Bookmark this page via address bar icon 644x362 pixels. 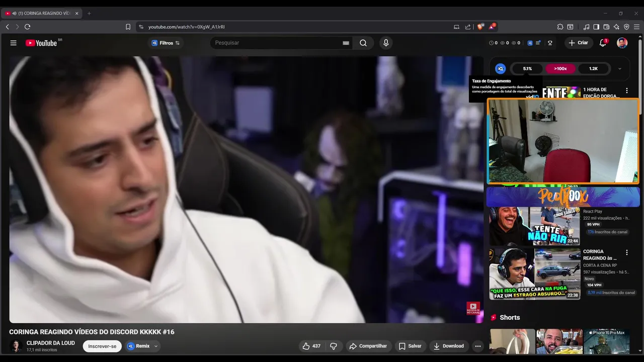click(x=128, y=27)
